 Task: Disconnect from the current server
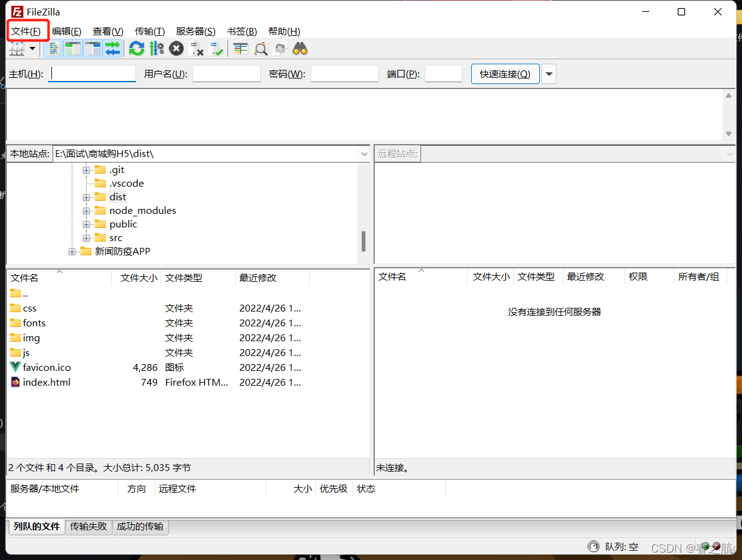[197, 49]
